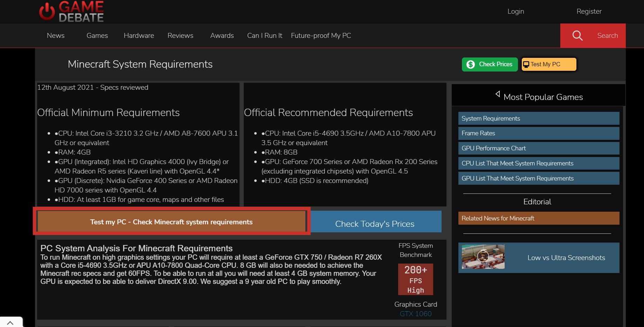The height and width of the screenshot is (327, 644).
Task: Click the Game Debate logo
Action: 71,11
